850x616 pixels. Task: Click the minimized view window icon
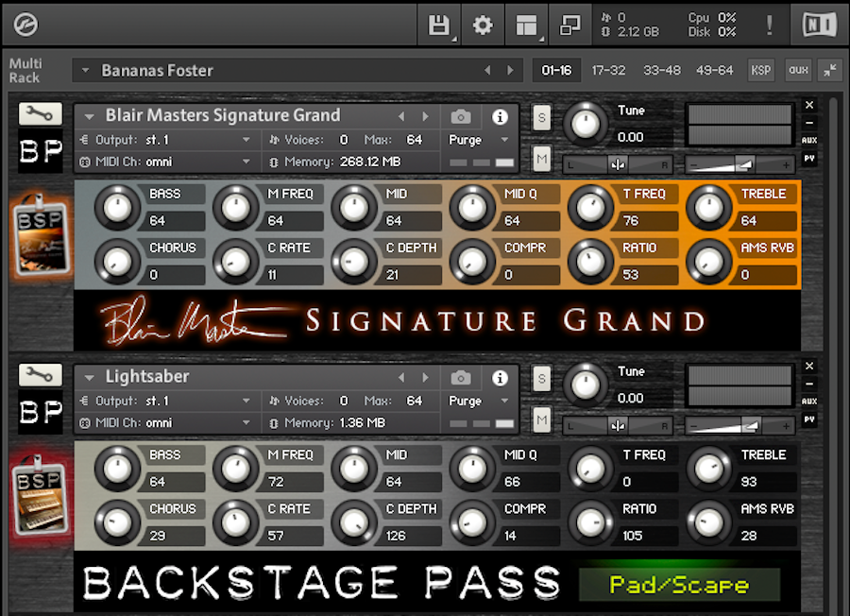(569, 25)
